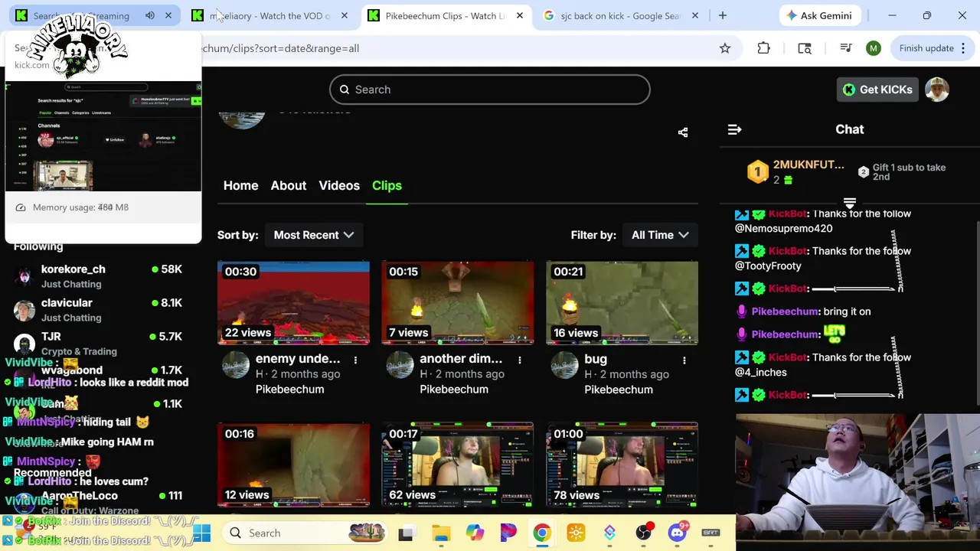Open options for another dim... clip

coord(520,360)
